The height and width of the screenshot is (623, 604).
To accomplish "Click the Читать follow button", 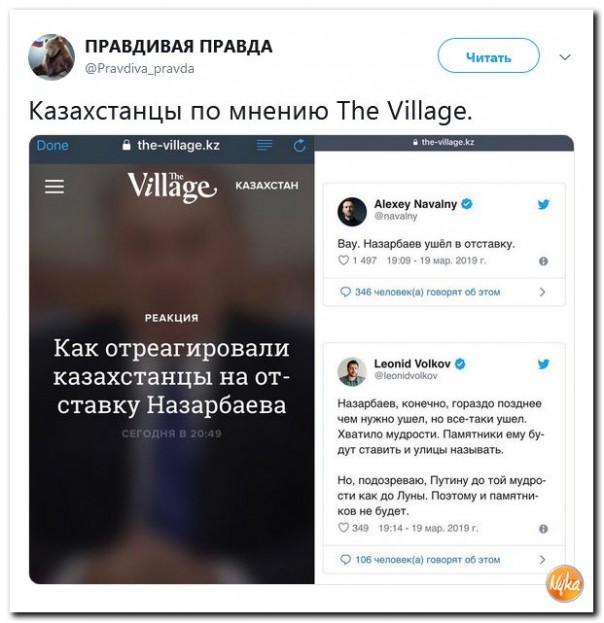I will [x=488, y=56].
